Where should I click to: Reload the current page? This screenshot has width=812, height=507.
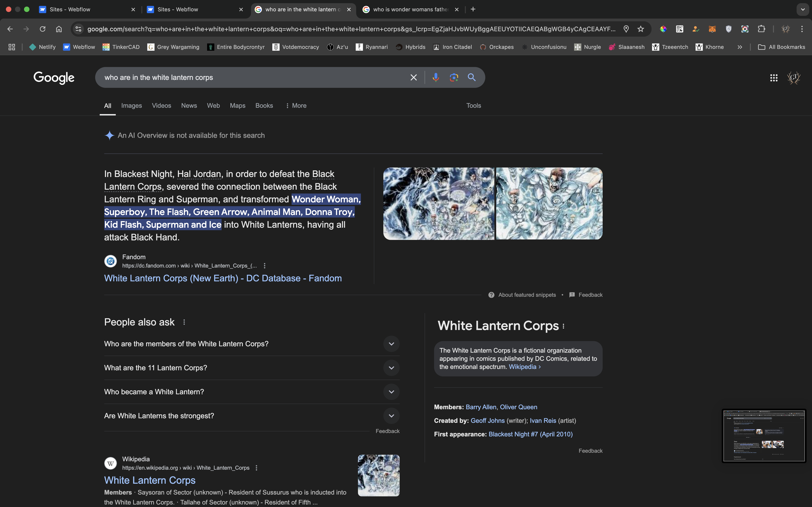point(43,29)
